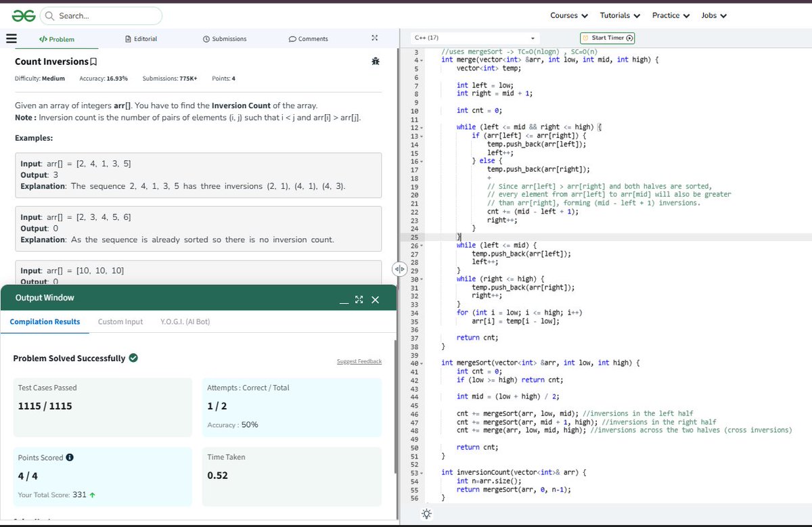Click the lightbulb hint icon below editor
The image size is (812, 527).
point(427,514)
